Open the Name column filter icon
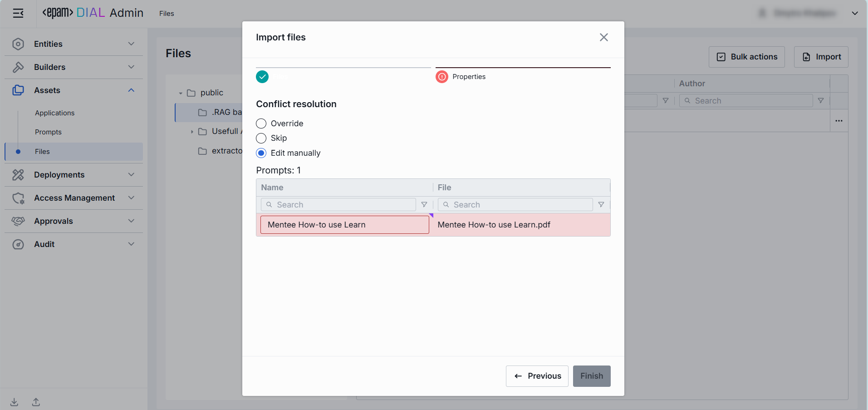 424,205
